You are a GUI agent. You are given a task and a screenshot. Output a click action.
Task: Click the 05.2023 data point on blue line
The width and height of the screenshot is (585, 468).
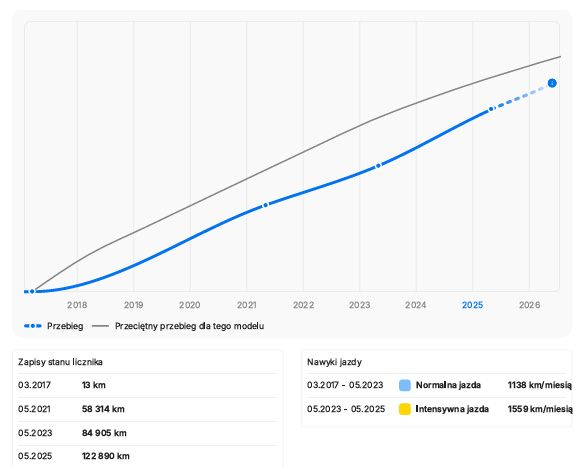tap(378, 165)
